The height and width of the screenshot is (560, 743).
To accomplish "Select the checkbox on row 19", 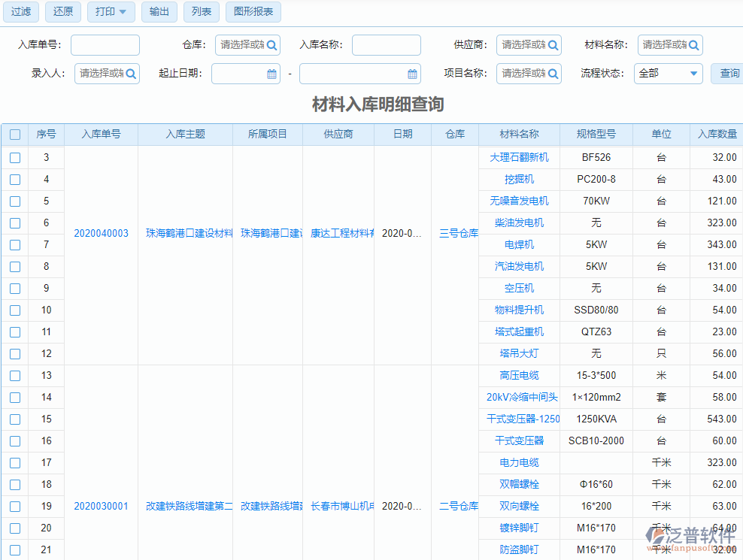I will coord(15,506).
